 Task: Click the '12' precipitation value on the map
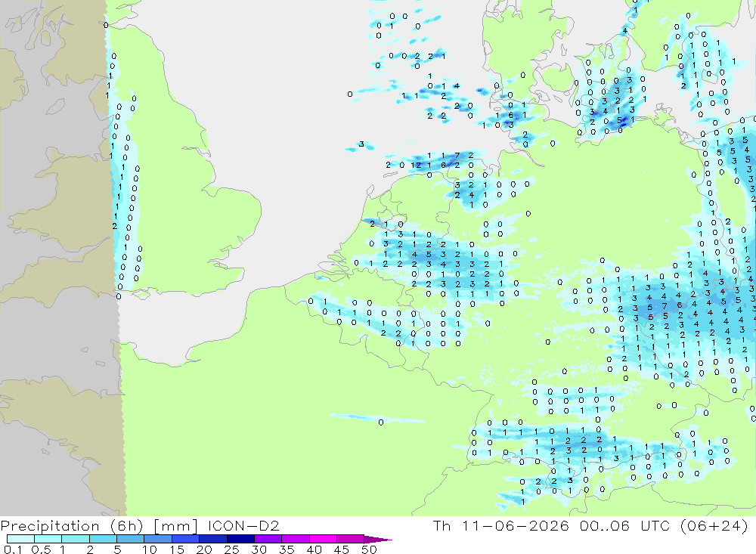(x=416, y=165)
